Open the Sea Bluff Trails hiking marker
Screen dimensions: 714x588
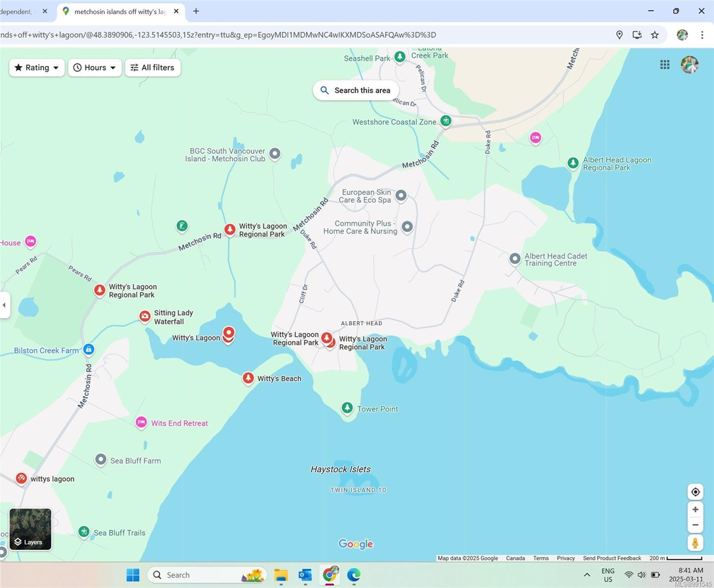click(x=84, y=532)
